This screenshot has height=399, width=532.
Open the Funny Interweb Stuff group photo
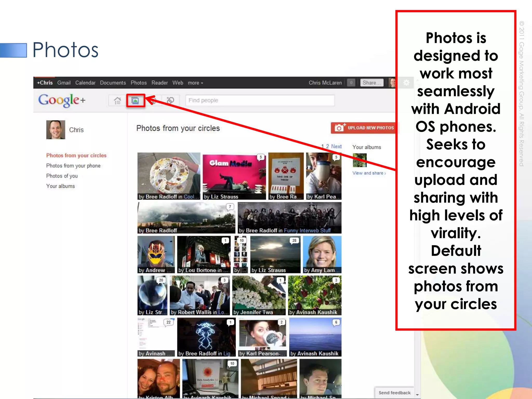289,218
